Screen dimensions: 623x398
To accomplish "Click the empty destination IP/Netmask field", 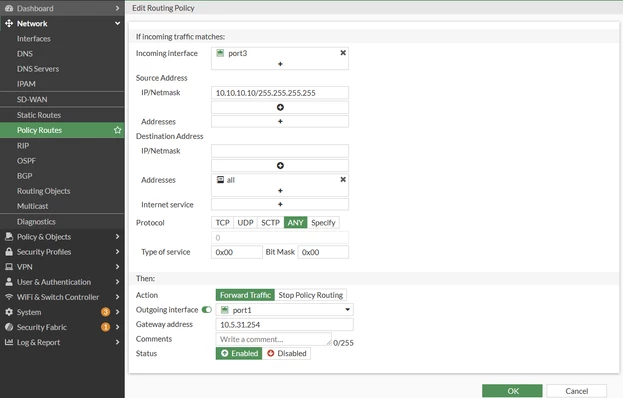I will (x=280, y=151).
